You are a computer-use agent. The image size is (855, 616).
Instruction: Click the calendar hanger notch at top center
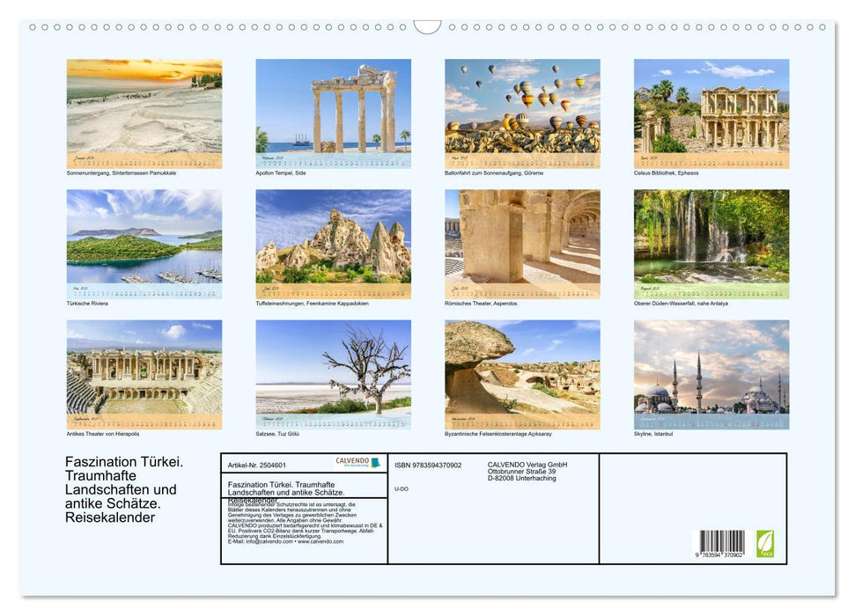click(x=428, y=26)
